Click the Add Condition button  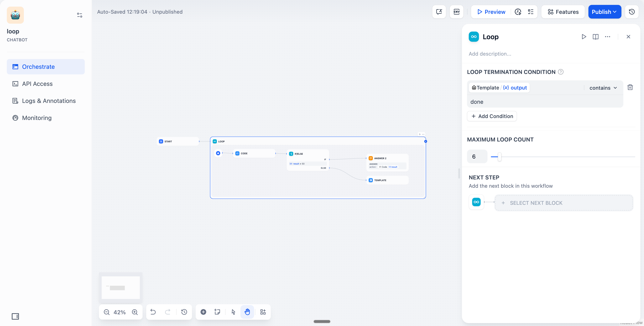click(x=492, y=116)
